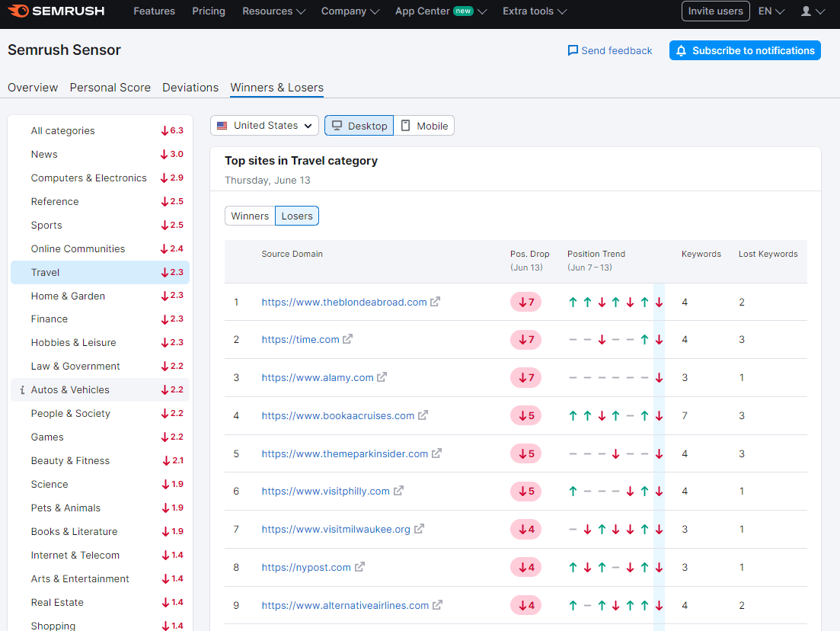Select the Desktop device toggle
The height and width of the screenshot is (631, 840).
(359, 126)
